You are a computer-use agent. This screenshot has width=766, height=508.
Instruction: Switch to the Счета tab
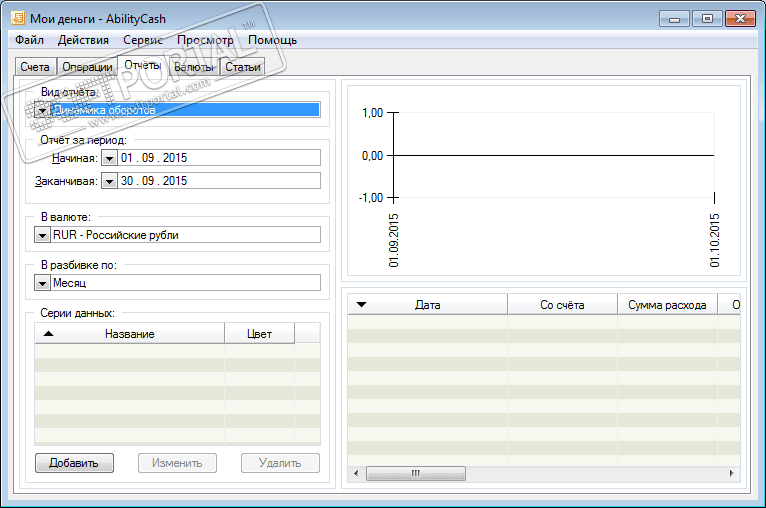tap(35, 67)
